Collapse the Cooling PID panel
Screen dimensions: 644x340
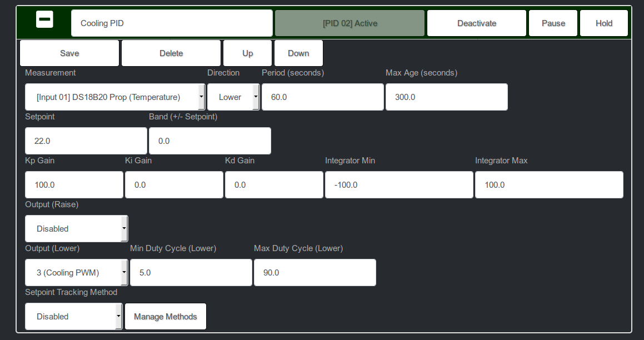coord(44,19)
